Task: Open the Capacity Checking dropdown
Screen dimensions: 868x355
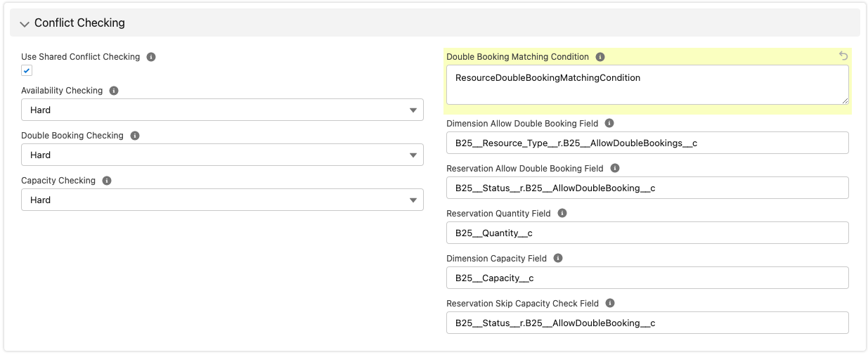Action: tap(222, 200)
